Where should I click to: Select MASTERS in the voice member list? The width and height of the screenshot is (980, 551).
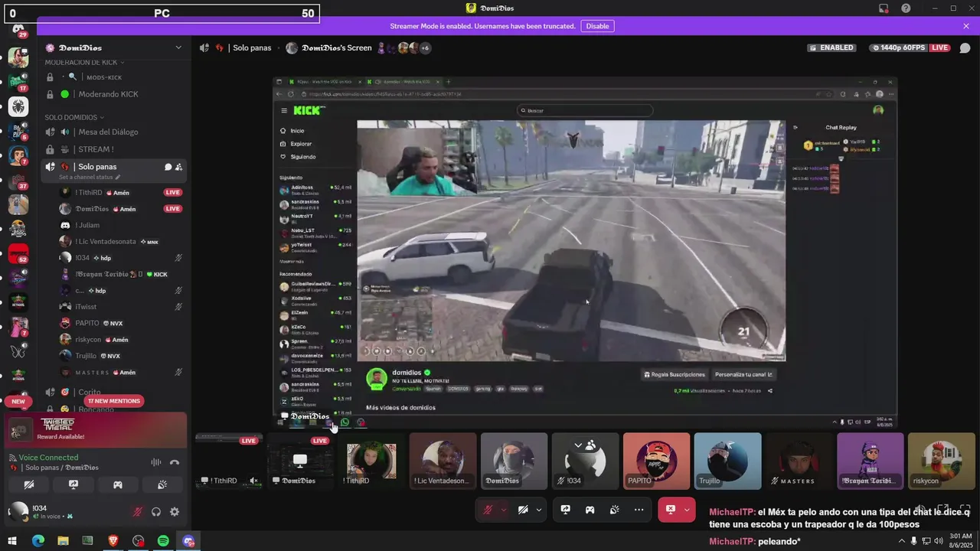[121, 373]
